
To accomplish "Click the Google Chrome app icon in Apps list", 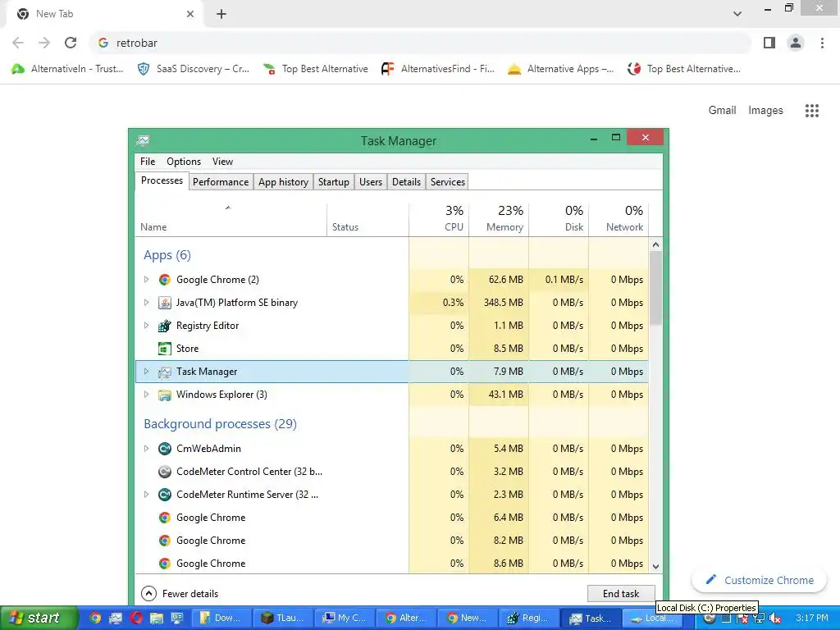I will [x=164, y=280].
